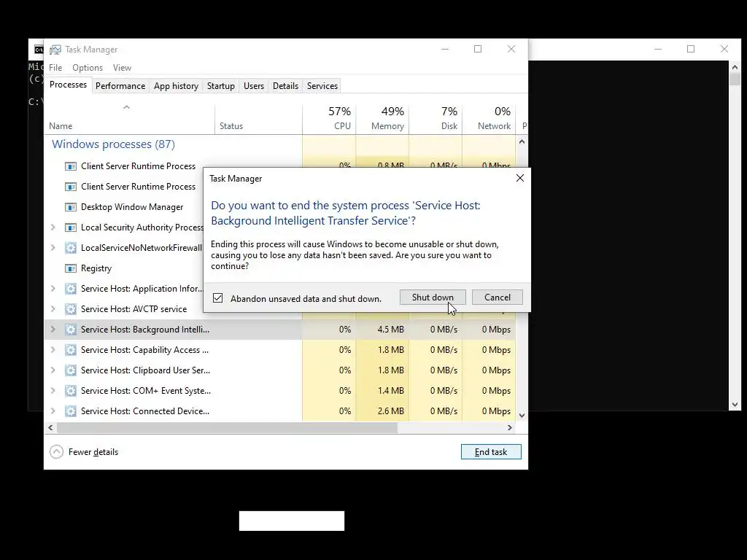Switch to the Users tab
Image resolution: width=747 pixels, height=560 pixels.
click(x=253, y=86)
